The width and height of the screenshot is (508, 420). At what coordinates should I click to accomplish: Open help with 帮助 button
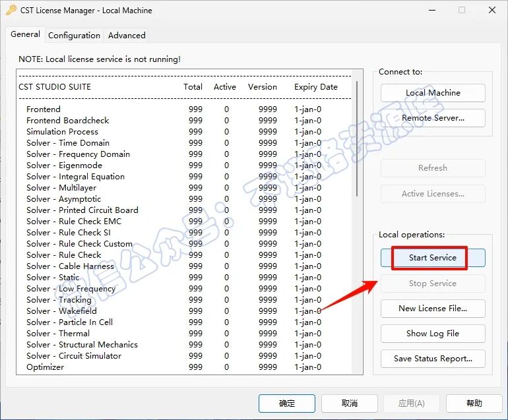coord(474,404)
